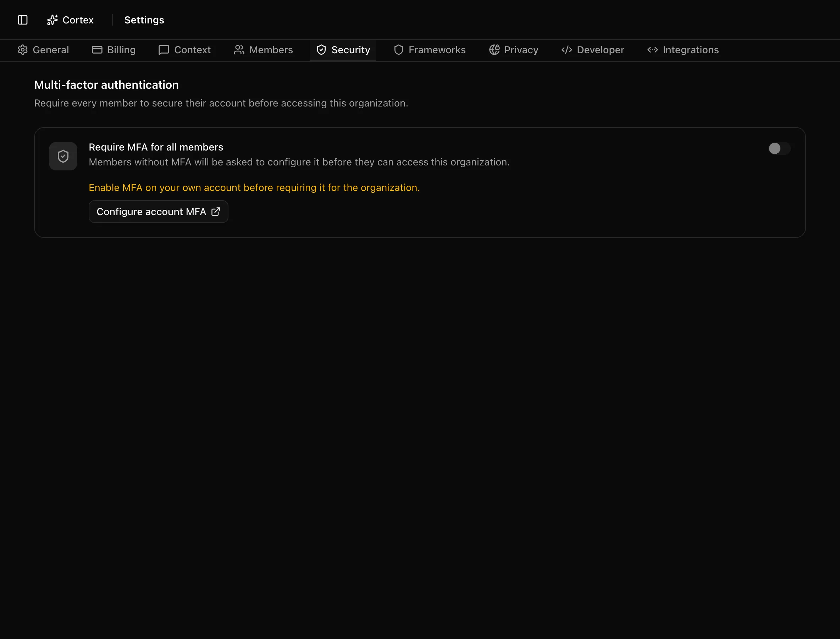Click the code brackets icon on the Developer tab
Image resolution: width=840 pixels, height=639 pixels.
pos(567,50)
